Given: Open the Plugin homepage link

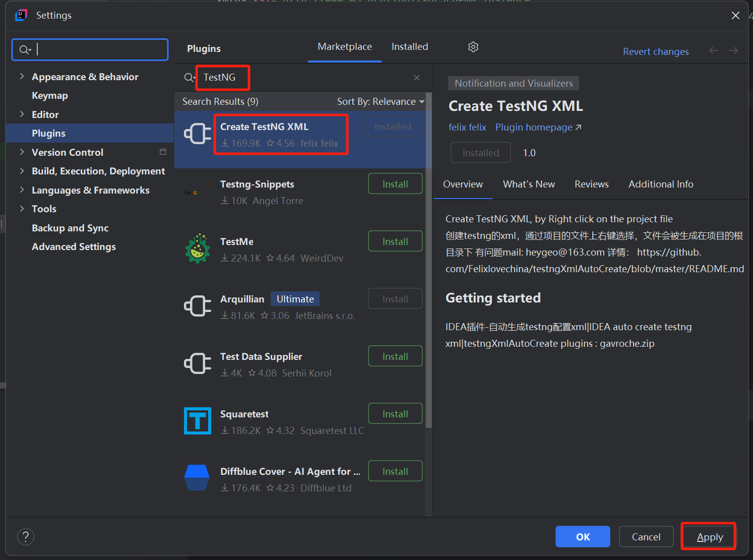Looking at the screenshot, I should [538, 128].
